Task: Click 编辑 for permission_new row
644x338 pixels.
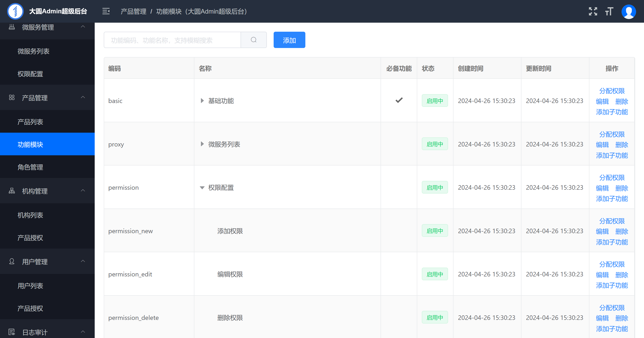Action: tap(602, 231)
